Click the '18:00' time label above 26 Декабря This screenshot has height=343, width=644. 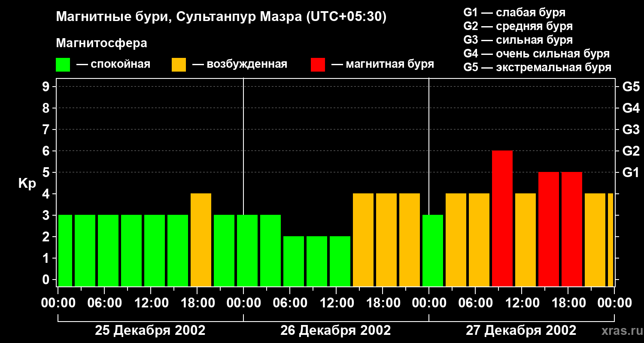coord(383,303)
